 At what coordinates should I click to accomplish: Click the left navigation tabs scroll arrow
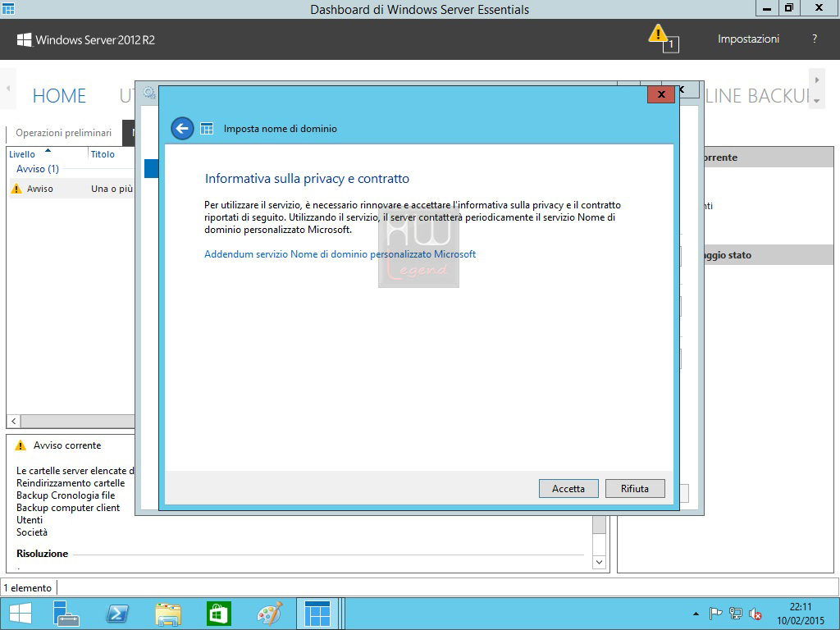pos(8,89)
